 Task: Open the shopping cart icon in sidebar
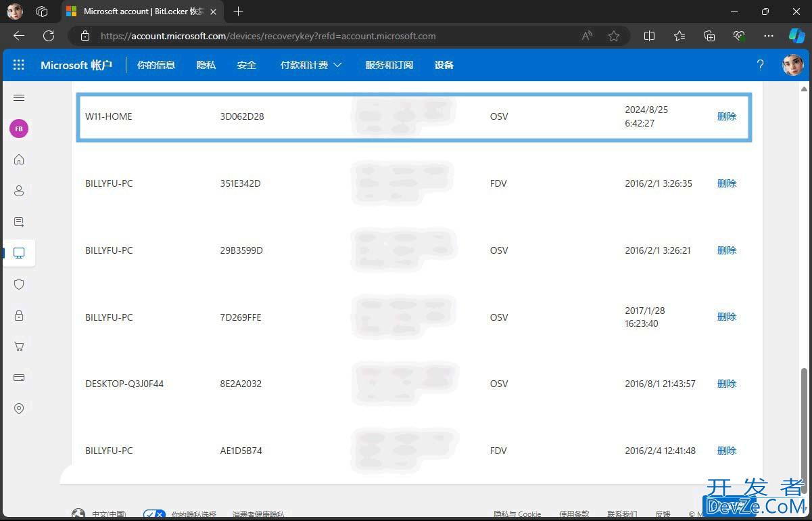tap(19, 346)
